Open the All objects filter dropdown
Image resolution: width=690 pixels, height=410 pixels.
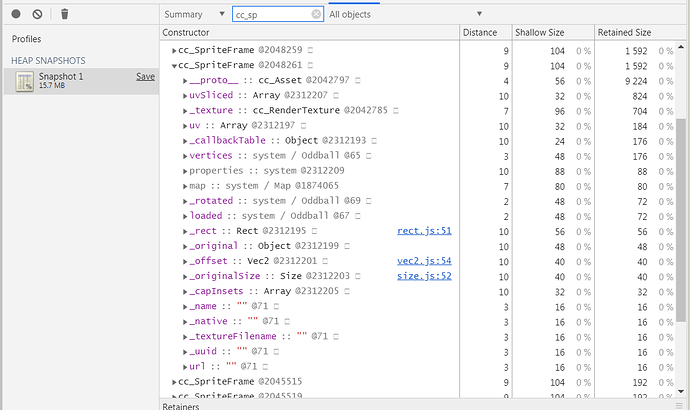click(x=406, y=15)
